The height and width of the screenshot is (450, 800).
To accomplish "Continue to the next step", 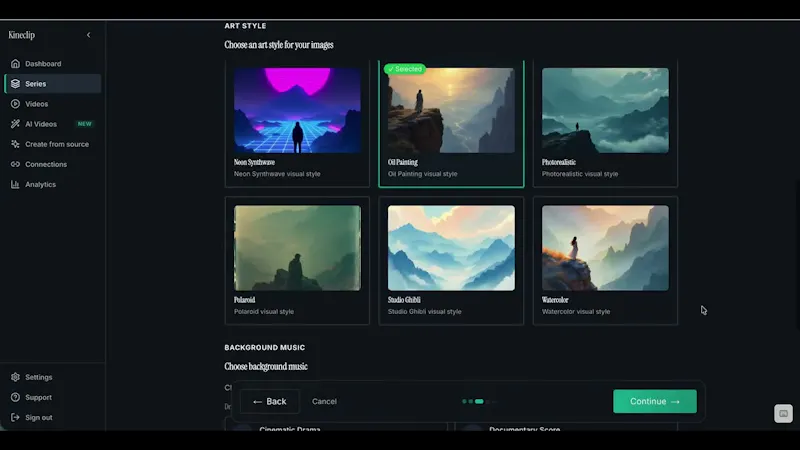I will pos(655,402).
